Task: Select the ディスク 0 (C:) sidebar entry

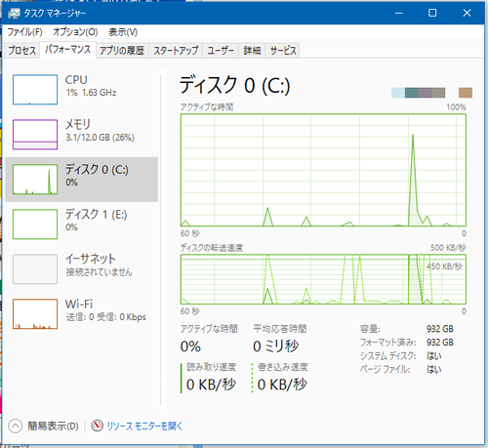Action: 82,180
